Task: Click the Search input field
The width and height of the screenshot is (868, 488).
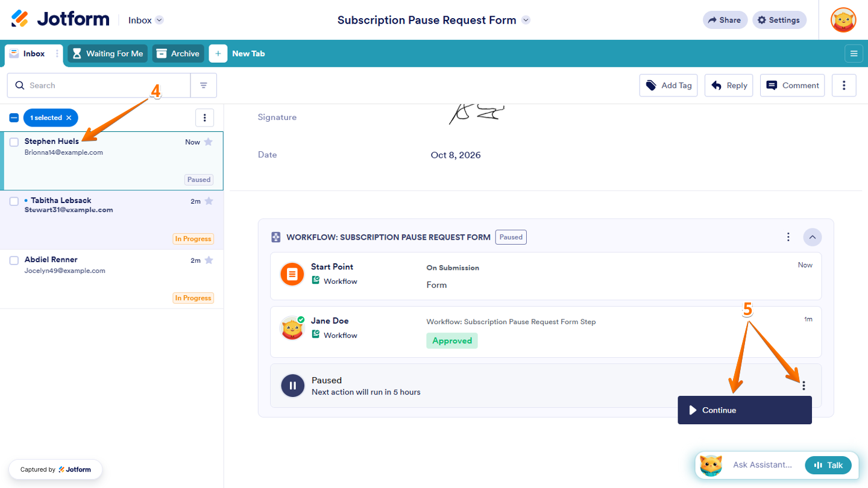Action: pyautogui.click(x=99, y=86)
